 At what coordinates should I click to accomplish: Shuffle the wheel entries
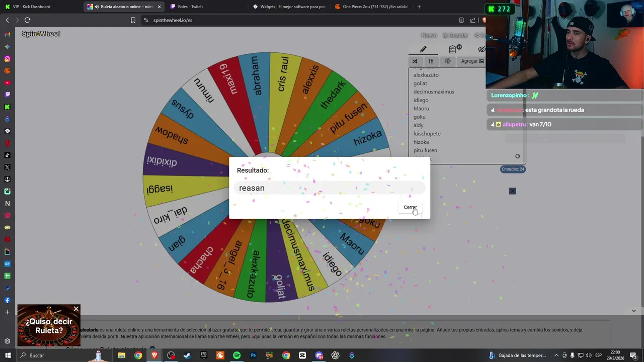(415, 61)
